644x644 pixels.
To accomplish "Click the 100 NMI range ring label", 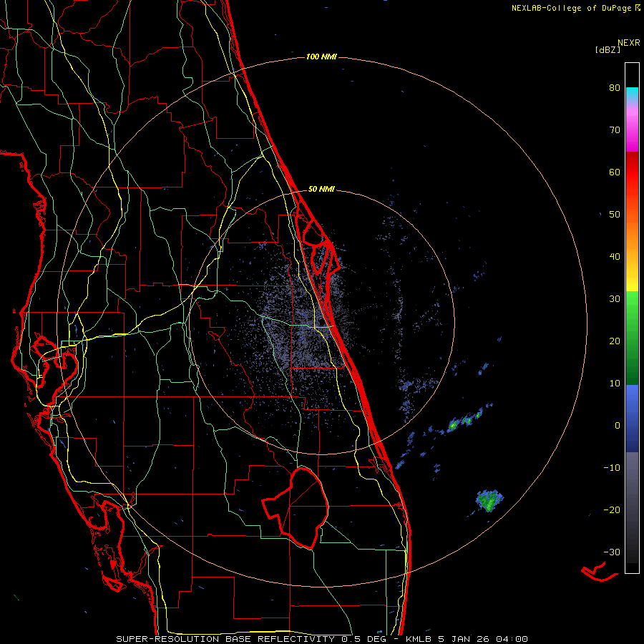I will (321, 57).
